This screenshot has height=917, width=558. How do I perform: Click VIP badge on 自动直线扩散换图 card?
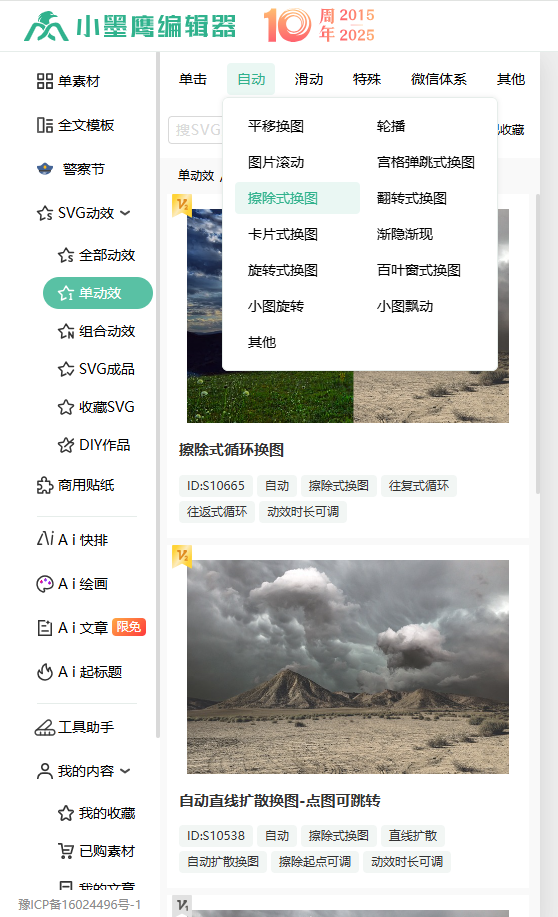pyautogui.click(x=182, y=556)
